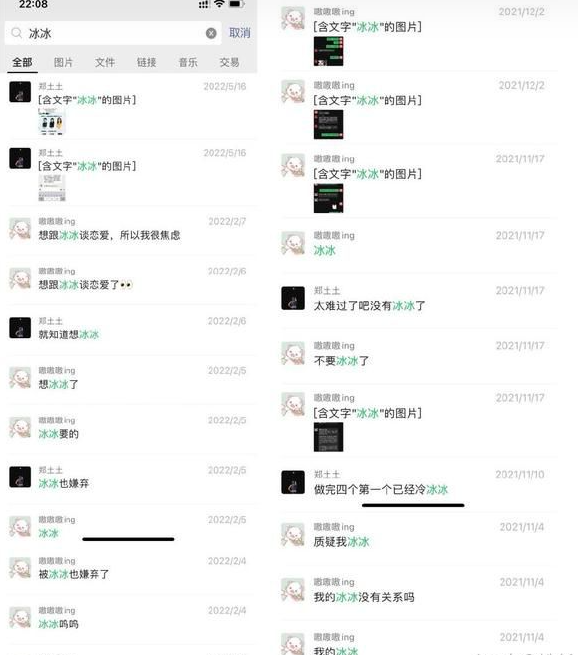The height and width of the screenshot is (655, 578).
Task: Tap the 取消 cancel button
Action: pyautogui.click(x=240, y=33)
